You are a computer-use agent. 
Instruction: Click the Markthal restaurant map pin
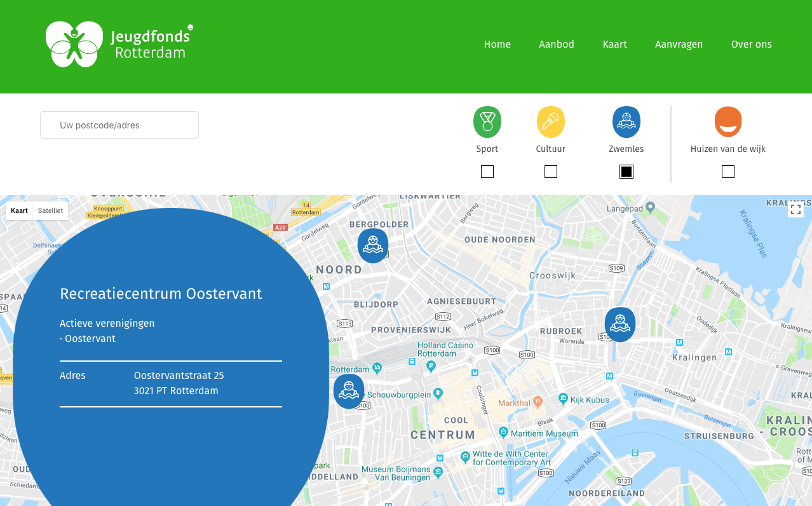[538, 402]
